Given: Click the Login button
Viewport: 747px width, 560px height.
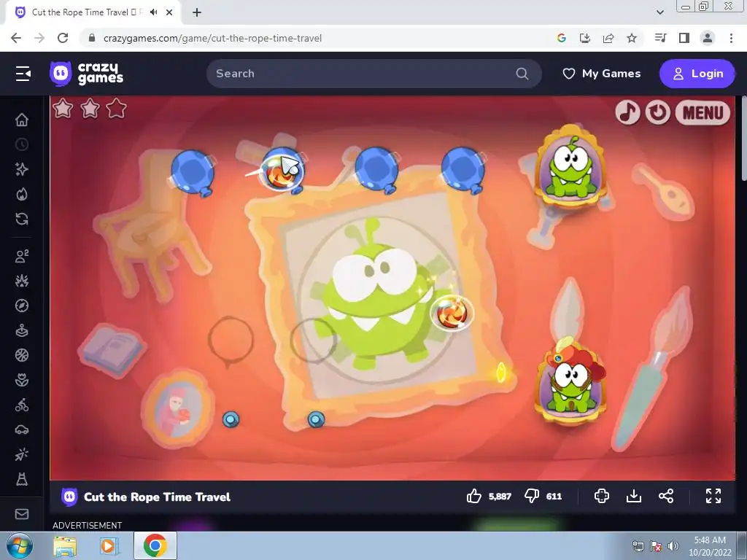Looking at the screenshot, I should [697, 74].
